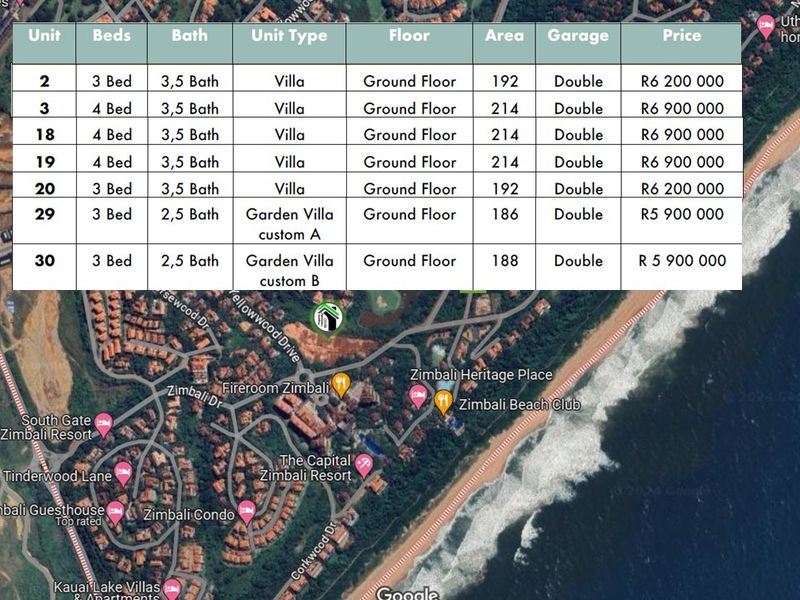The image size is (800, 600).
Task: Click the green house property marker
Action: [324, 317]
